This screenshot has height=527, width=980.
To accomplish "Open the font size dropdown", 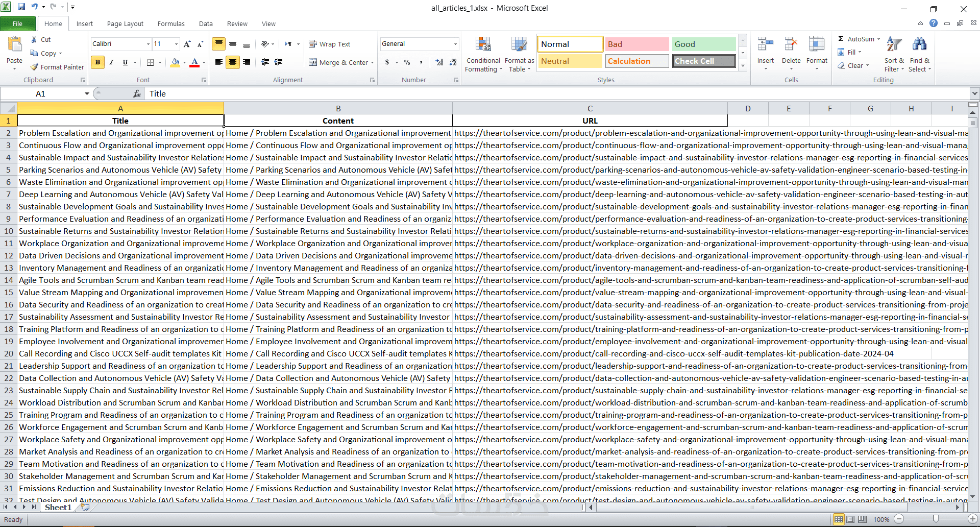I will [177, 44].
